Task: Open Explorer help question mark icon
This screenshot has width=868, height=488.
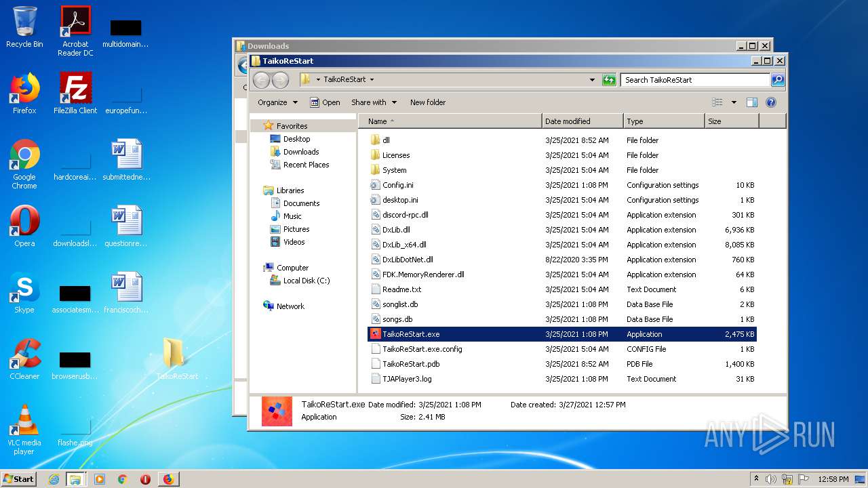Action: [x=770, y=102]
